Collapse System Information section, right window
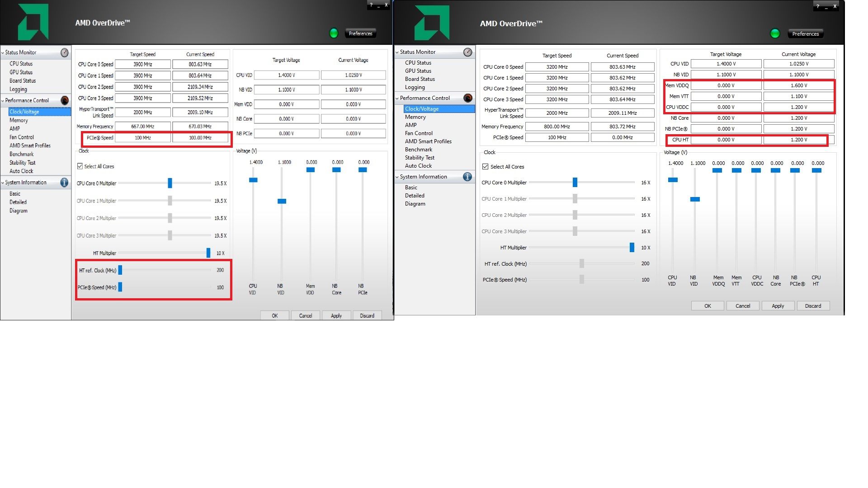This screenshot has width=868, height=488. pyautogui.click(x=397, y=177)
